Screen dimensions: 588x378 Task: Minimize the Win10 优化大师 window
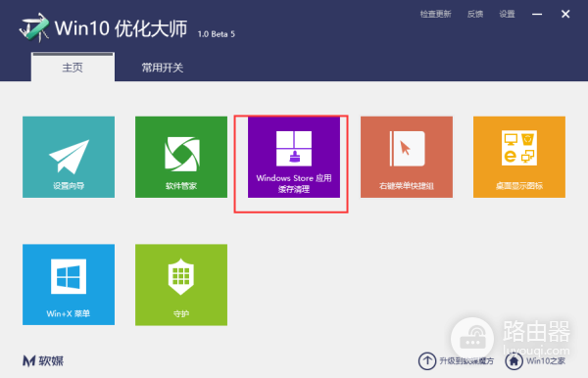coord(537,15)
